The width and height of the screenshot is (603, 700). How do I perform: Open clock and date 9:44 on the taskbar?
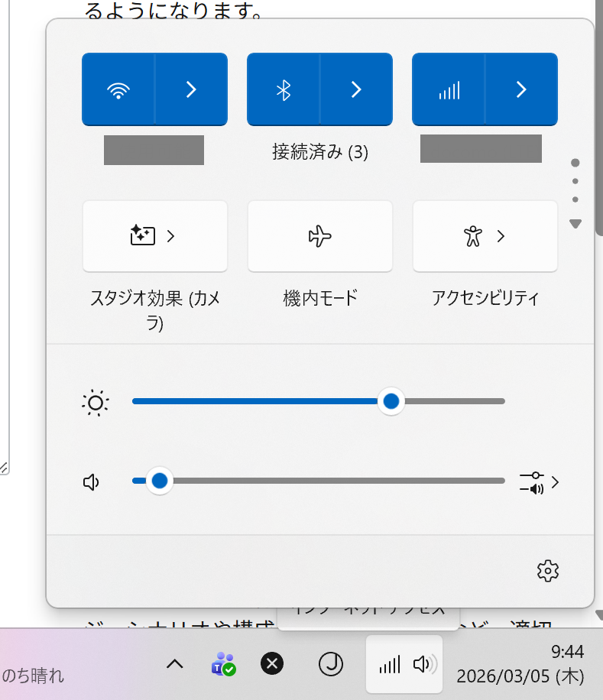pos(520,664)
